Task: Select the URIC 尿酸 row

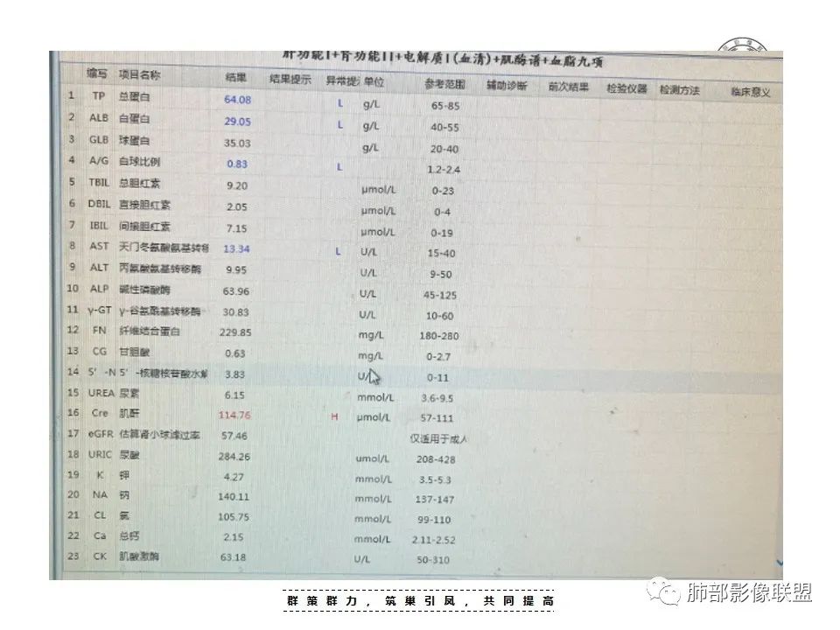Action: click(421, 457)
